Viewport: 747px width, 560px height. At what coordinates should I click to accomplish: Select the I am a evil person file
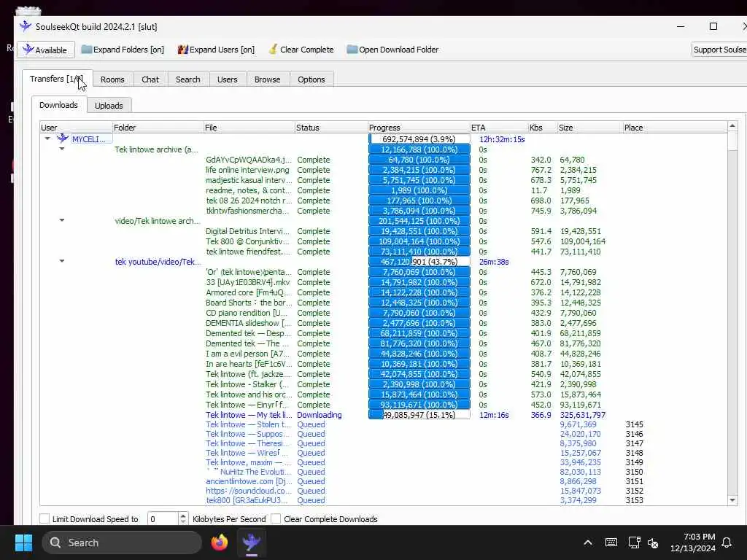(247, 354)
